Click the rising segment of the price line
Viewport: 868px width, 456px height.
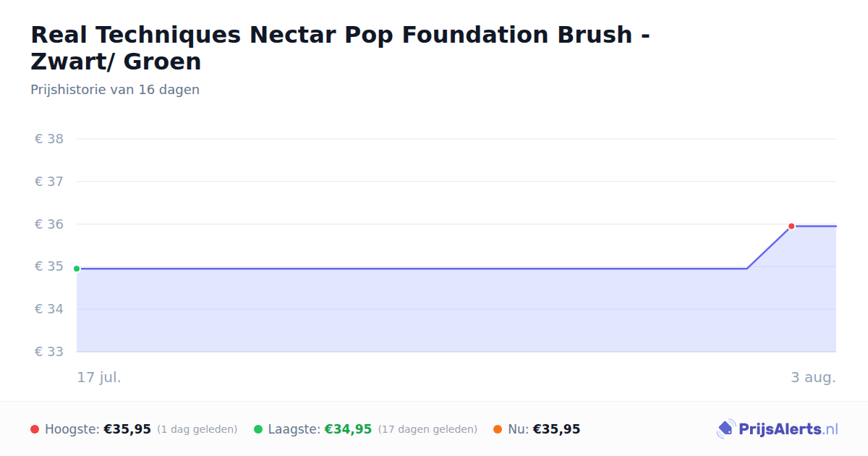pyautogui.click(x=769, y=247)
